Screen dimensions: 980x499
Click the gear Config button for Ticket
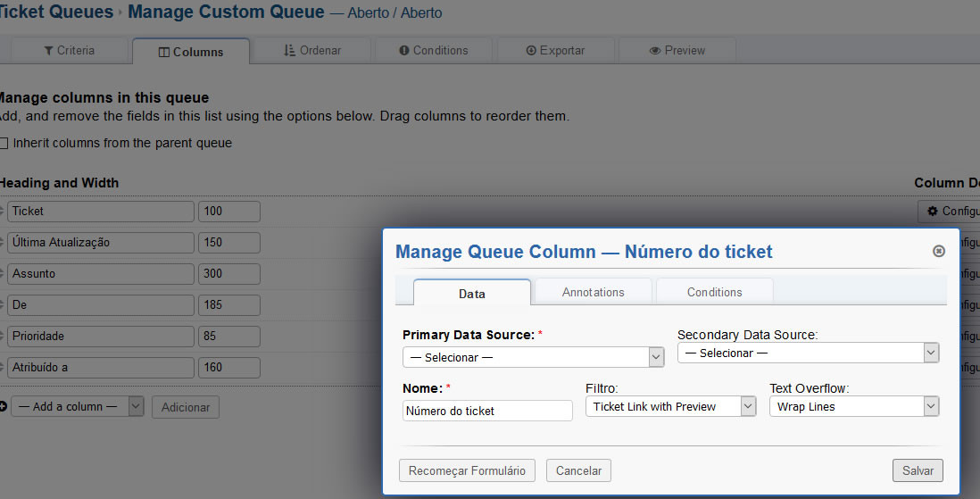tap(950, 212)
